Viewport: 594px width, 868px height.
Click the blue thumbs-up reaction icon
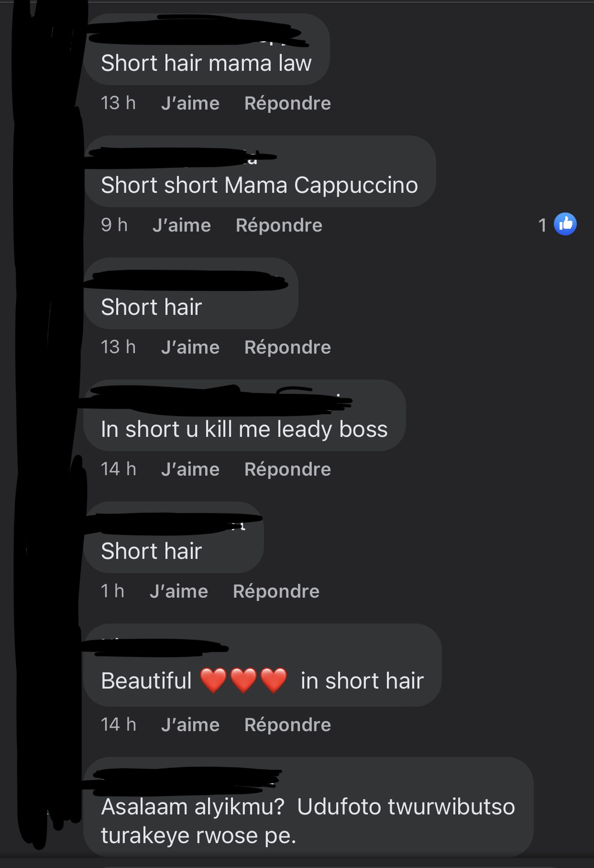[x=565, y=224]
